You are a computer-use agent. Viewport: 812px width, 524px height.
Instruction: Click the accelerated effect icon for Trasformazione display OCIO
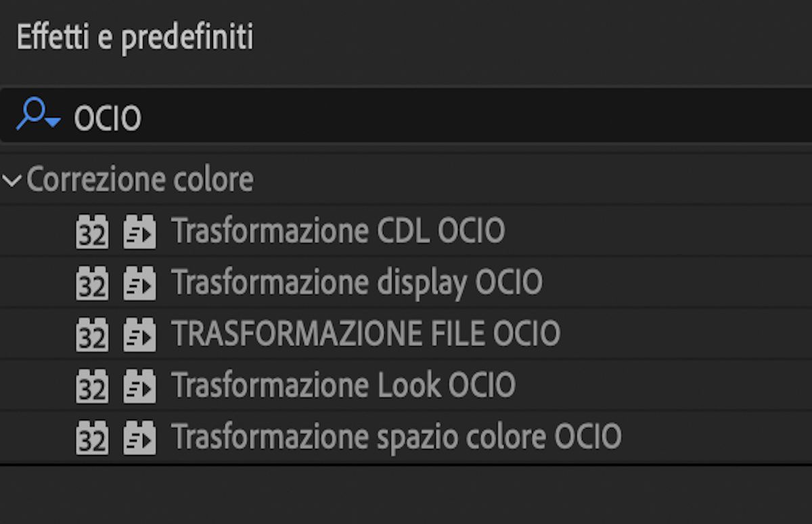[x=139, y=283]
